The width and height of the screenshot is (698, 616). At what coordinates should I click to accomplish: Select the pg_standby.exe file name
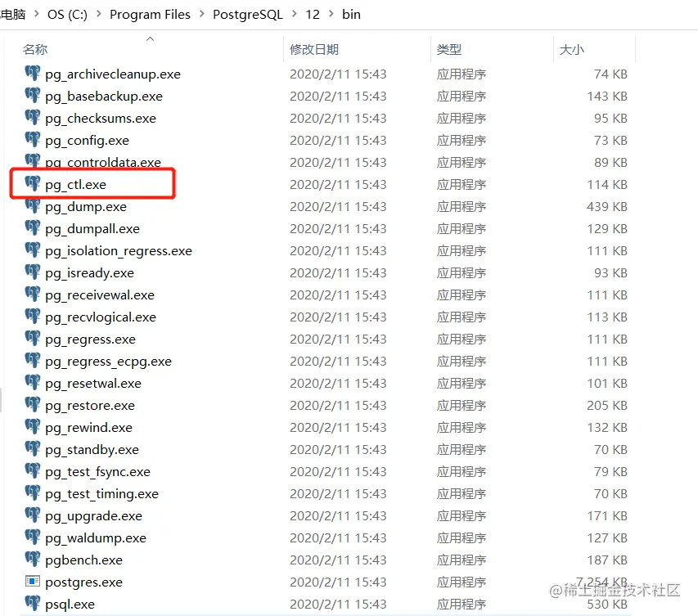coord(92,450)
